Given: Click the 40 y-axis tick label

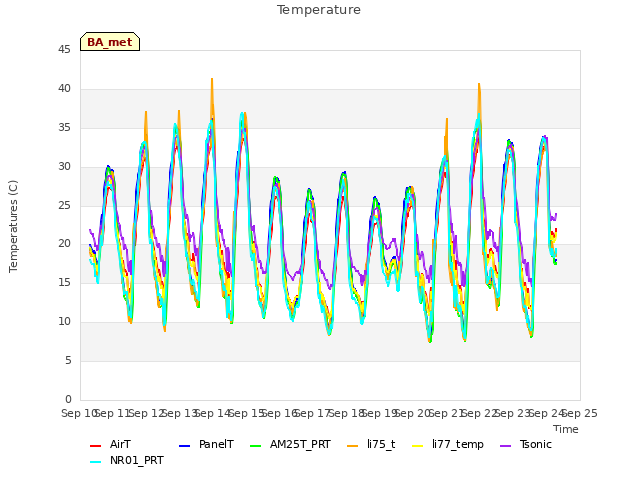Looking at the screenshot, I should (64, 88).
